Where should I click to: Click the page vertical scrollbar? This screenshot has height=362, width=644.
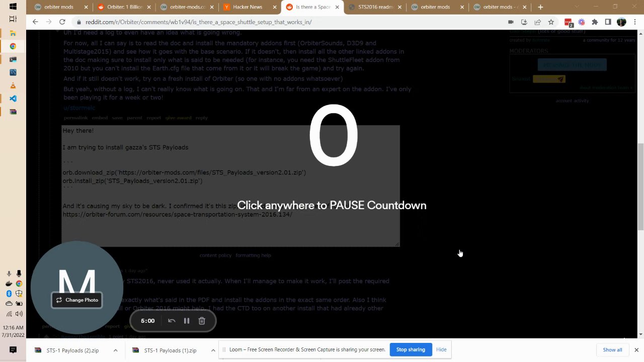[640, 186]
